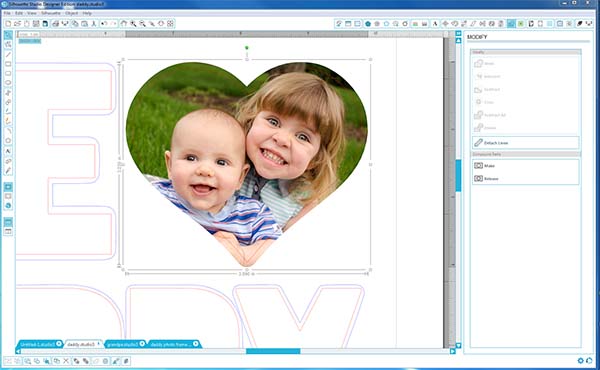Click the Detach Lines button

[525, 143]
